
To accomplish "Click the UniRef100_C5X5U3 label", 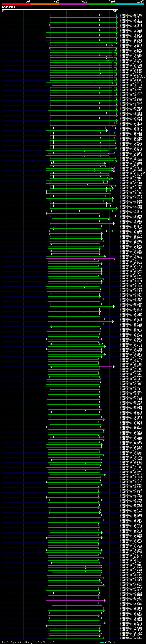I will [x=131, y=88].
